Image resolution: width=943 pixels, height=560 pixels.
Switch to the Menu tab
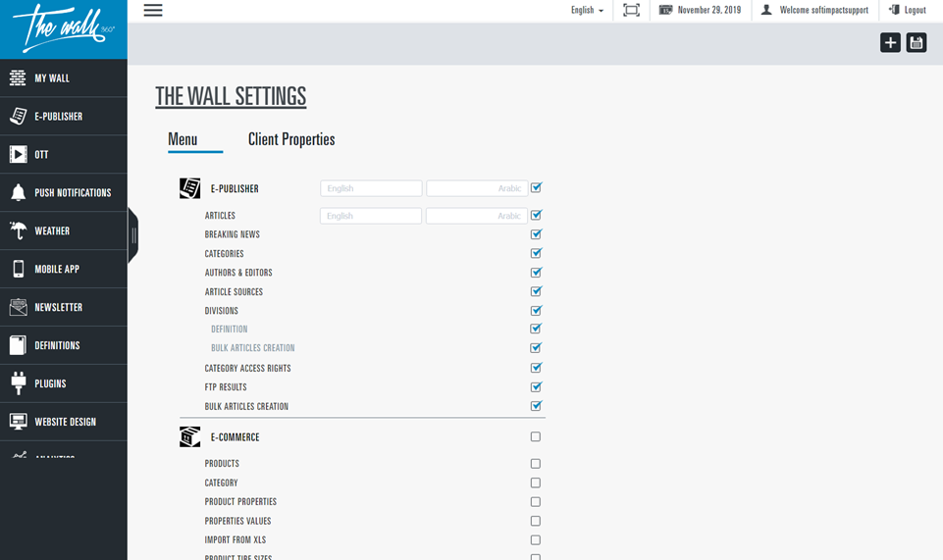[x=183, y=139]
